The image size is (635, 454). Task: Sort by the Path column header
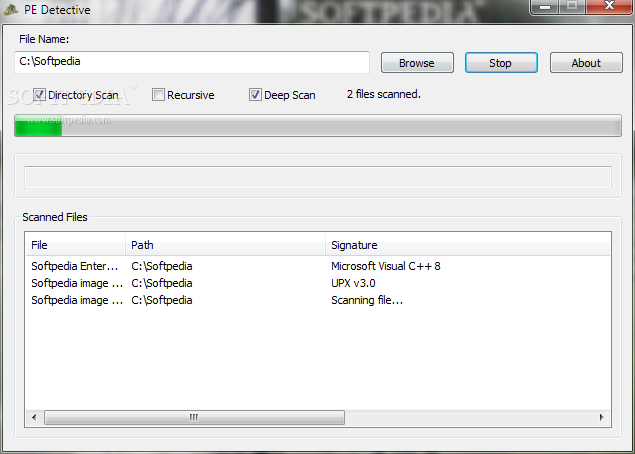225,245
